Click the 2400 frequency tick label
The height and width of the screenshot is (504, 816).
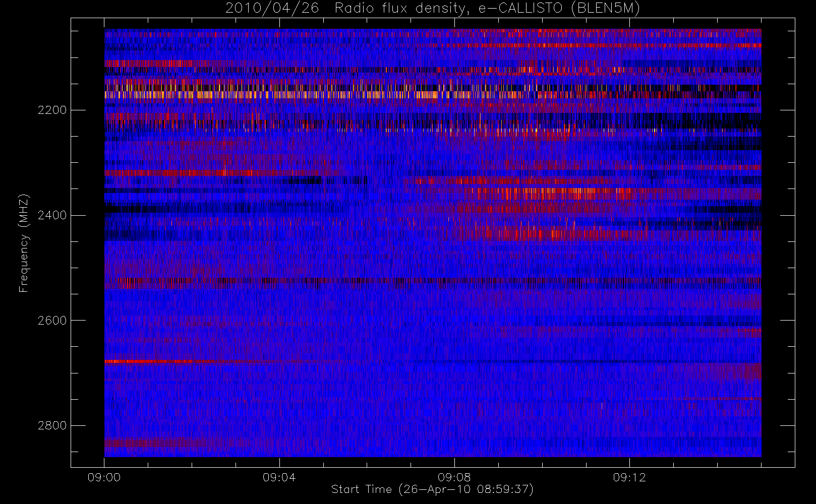click(52, 215)
